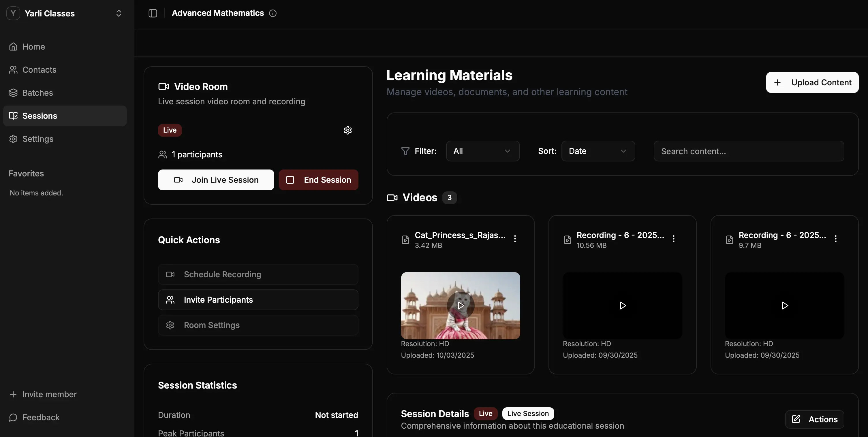The height and width of the screenshot is (437, 868).
Task: Click the Upload Content button
Action: 812,82
